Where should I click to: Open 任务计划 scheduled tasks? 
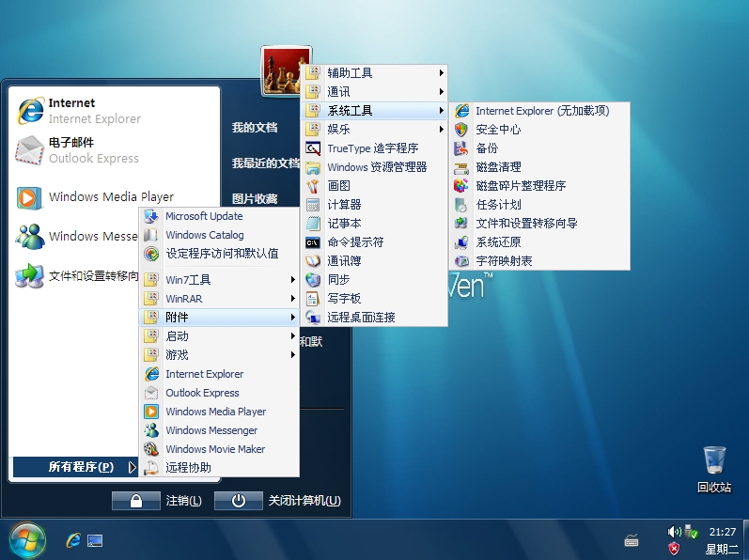(x=539, y=204)
